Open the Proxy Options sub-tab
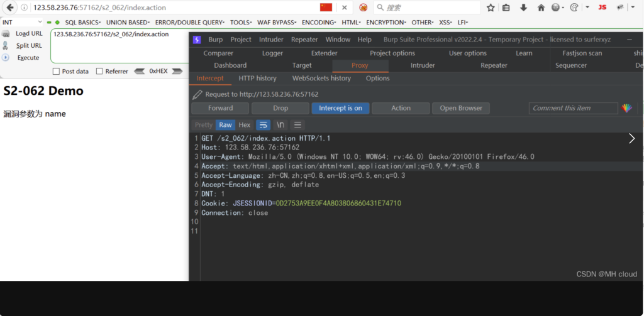 pyautogui.click(x=378, y=78)
